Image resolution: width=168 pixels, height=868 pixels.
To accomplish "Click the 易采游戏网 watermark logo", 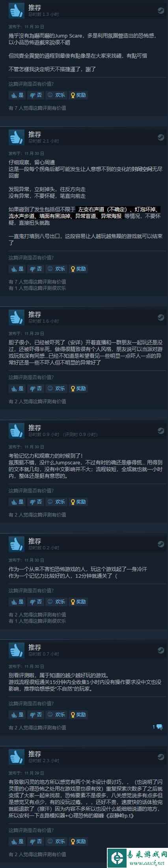I will (137, 854).
